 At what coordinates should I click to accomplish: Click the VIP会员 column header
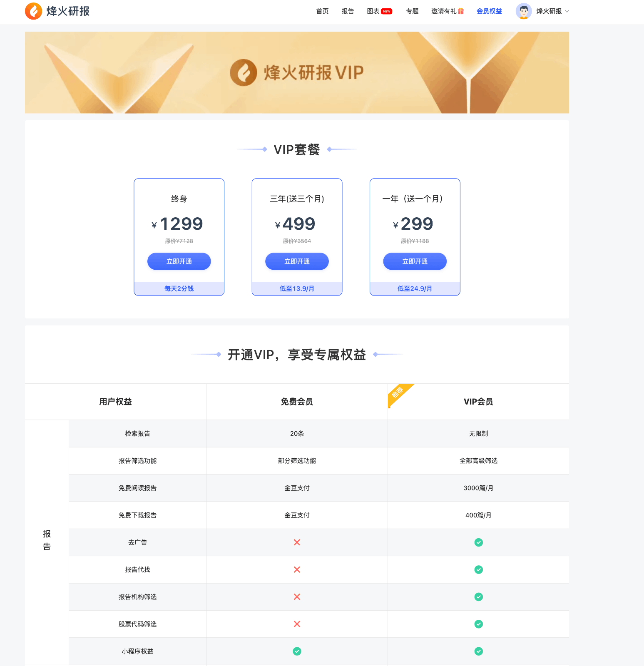pos(478,402)
